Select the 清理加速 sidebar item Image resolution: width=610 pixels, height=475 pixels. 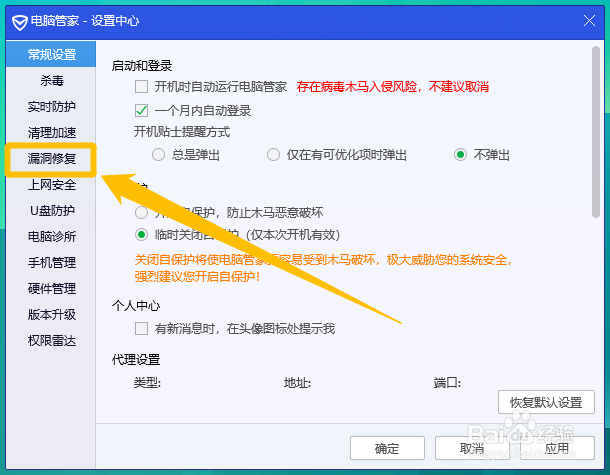(x=51, y=133)
